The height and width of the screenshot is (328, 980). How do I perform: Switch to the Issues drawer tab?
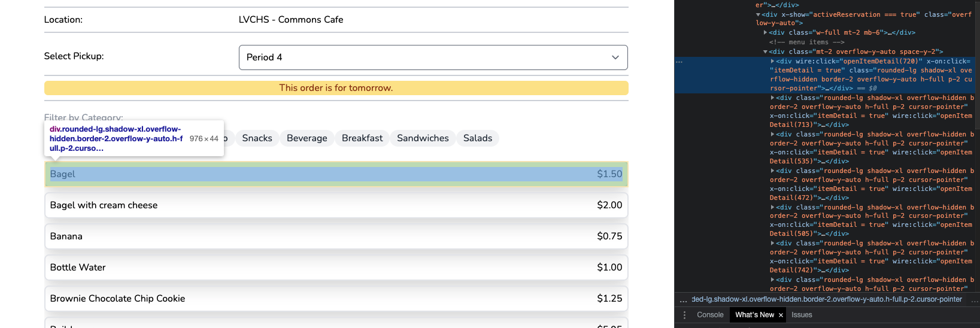(802, 315)
